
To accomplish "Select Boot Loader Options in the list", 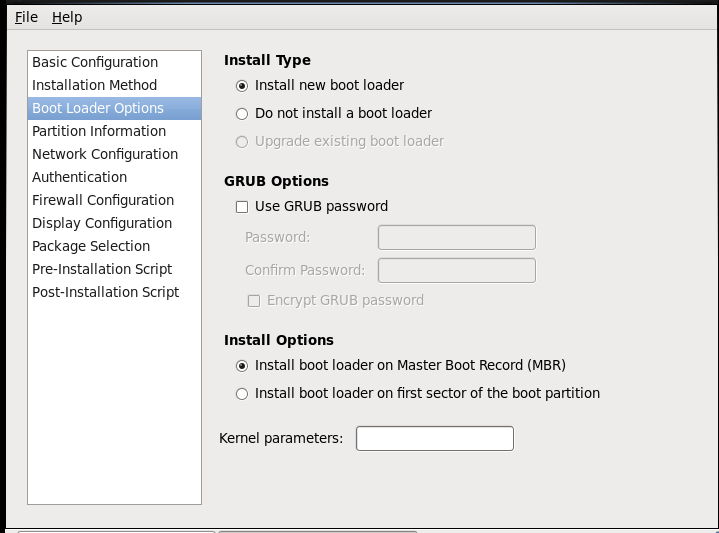I will 114,108.
